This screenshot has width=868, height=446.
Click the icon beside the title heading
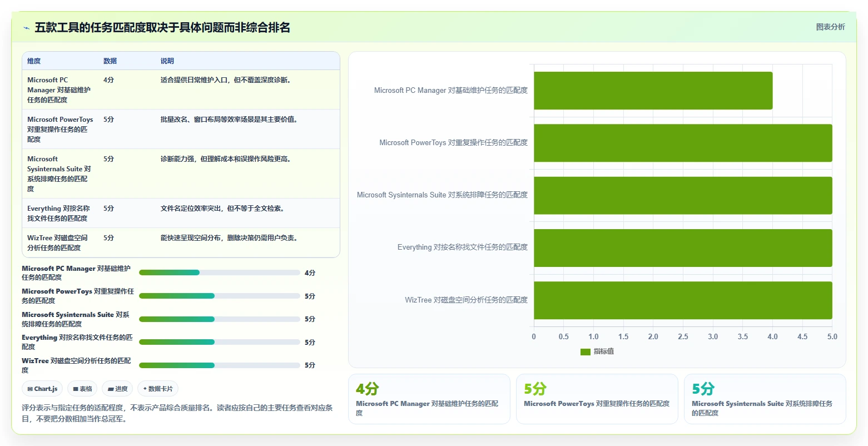(x=26, y=28)
